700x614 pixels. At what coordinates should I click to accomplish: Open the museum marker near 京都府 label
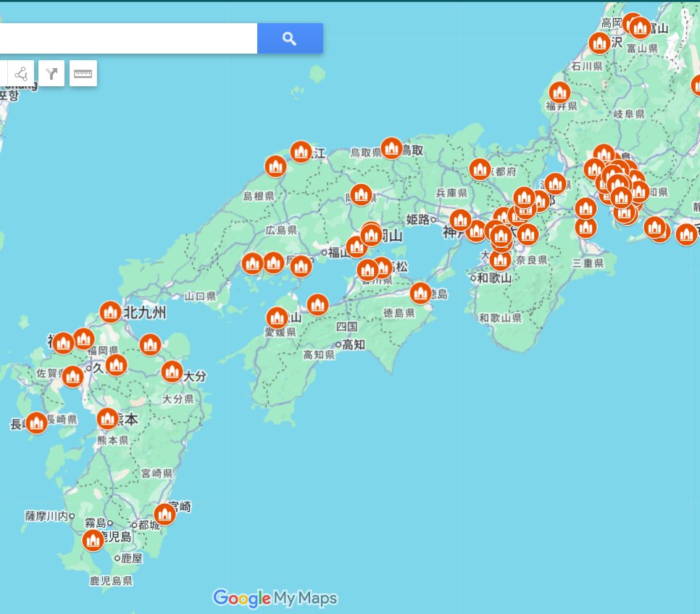point(480,169)
